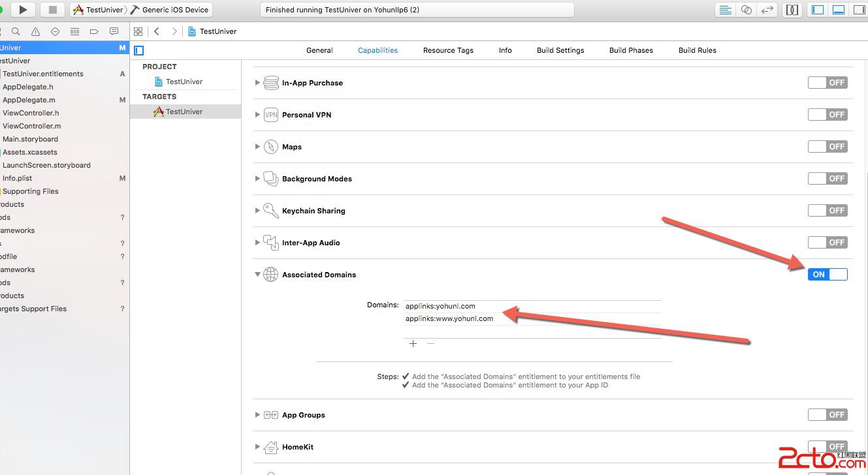Hide the Navigator panel
Image resolution: width=868 pixels, height=475 pixels.
click(817, 10)
